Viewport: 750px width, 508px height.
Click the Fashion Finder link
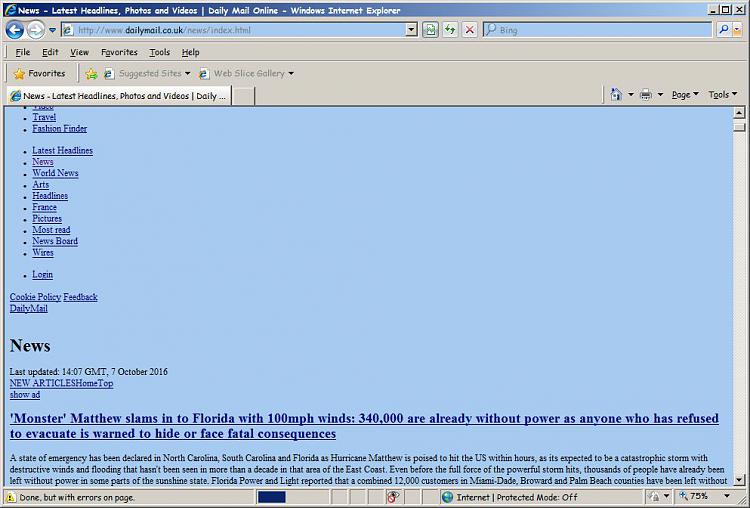click(x=59, y=129)
